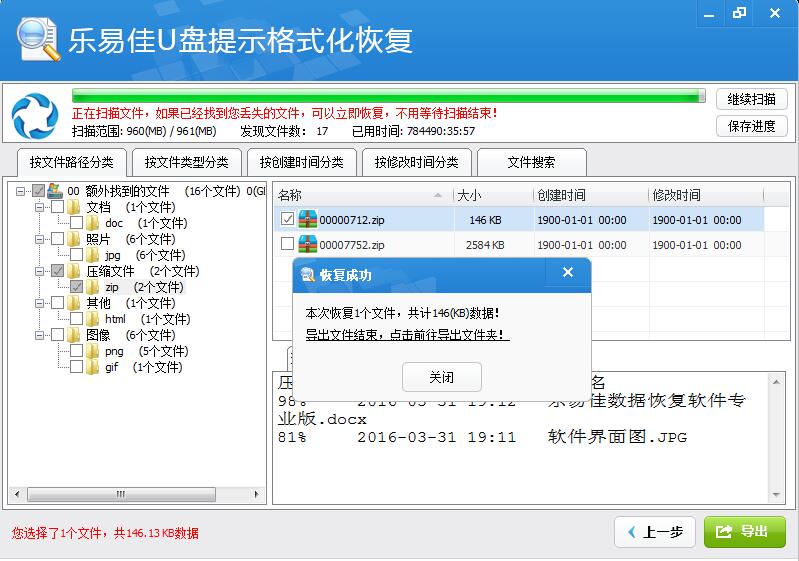Sort by the 名称 column header
This screenshot has height=561, width=799.
pyautogui.click(x=363, y=195)
